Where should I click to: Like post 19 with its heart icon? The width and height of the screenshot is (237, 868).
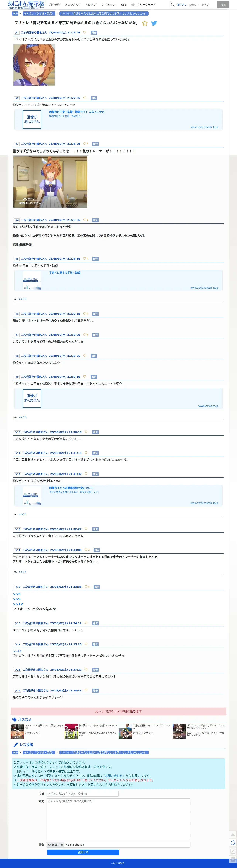pos(86,690)
